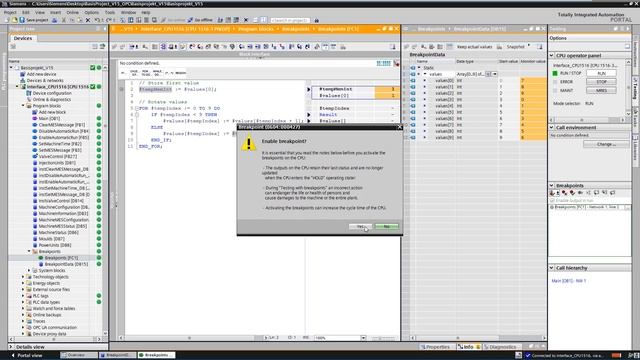640x360 pixels.
Task: Click the redo icon in main toolbar
Action: coord(109,20)
